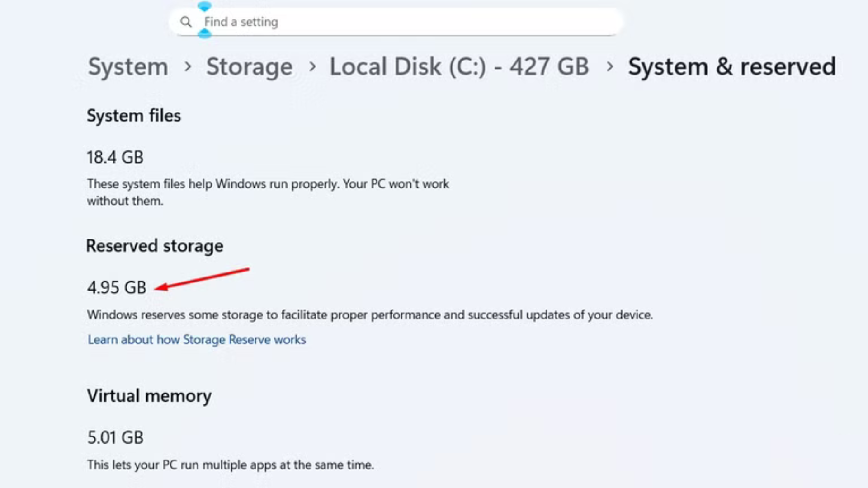Open Storage from the breadcrumb trail
Image resolution: width=868 pixels, height=488 pixels.
click(249, 66)
